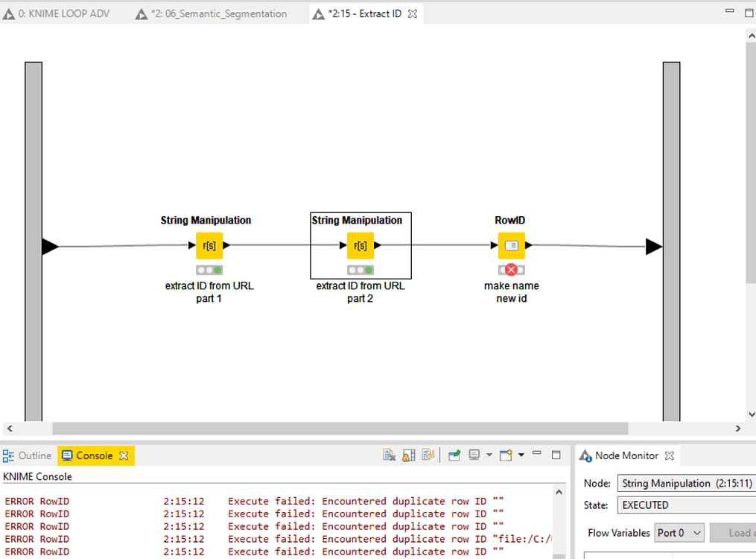
Task: Click the Open Console icon
Action: (x=507, y=455)
